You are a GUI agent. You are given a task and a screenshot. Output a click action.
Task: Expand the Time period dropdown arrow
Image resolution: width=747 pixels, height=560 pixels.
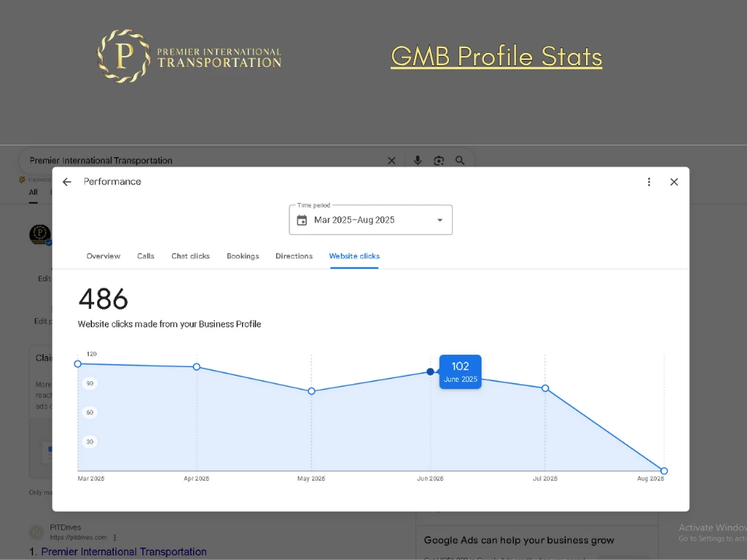(x=440, y=220)
